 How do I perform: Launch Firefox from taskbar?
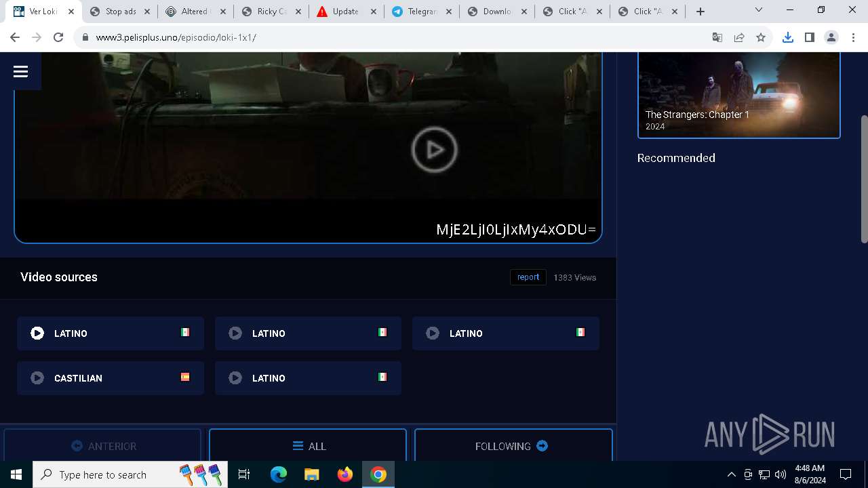(345, 474)
